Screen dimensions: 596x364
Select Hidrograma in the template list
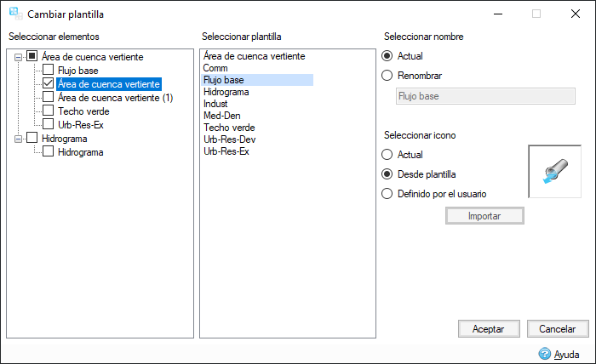tap(226, 92)
